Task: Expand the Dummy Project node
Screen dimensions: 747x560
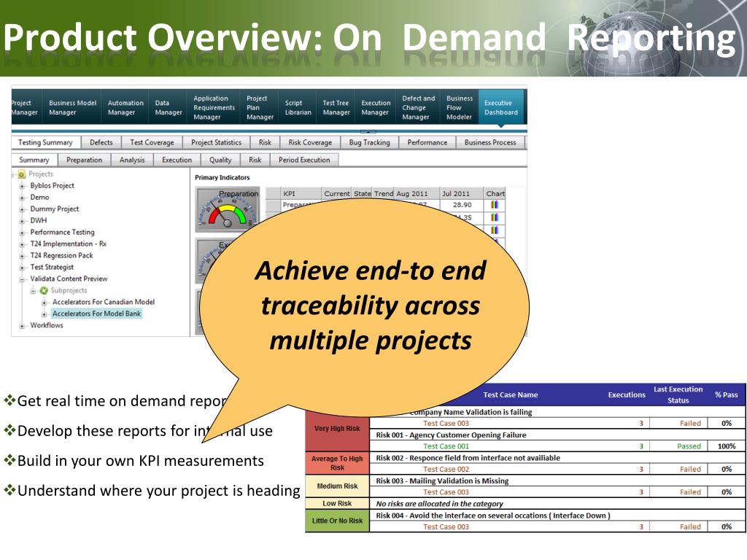Action: click(x=22, y=209)
